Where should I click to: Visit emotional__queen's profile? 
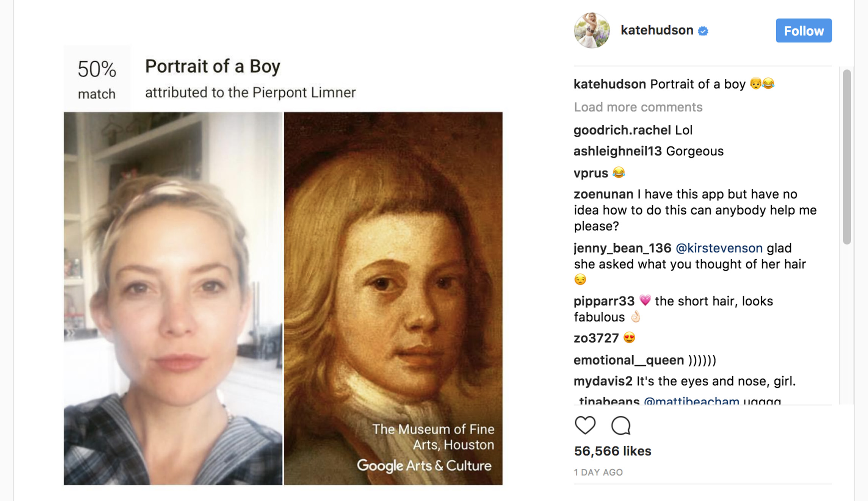628,360
